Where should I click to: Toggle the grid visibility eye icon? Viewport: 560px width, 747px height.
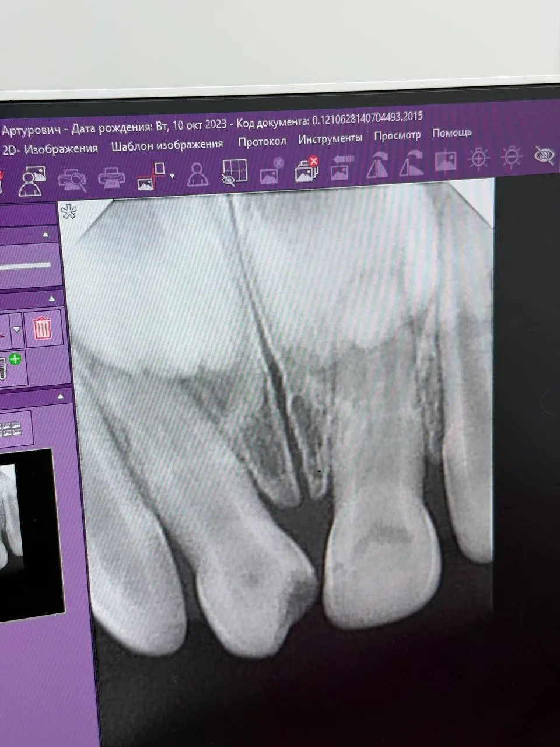pos(235,173)
